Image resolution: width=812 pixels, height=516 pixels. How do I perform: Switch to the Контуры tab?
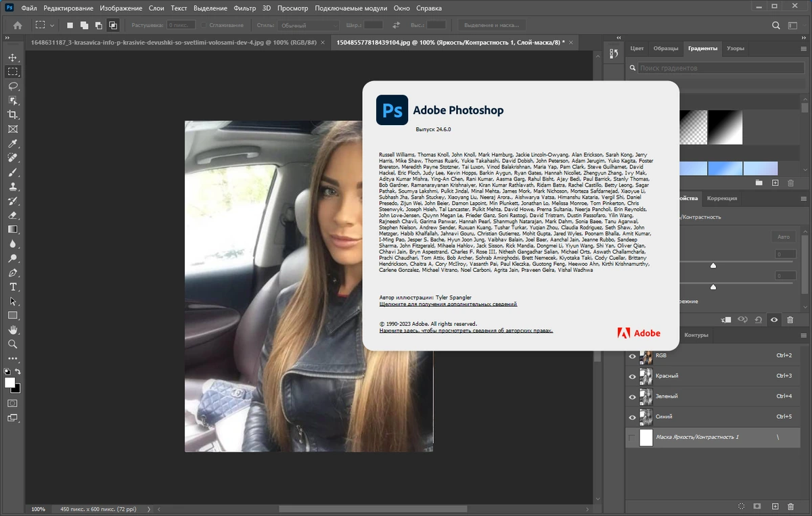coord(696,335)
